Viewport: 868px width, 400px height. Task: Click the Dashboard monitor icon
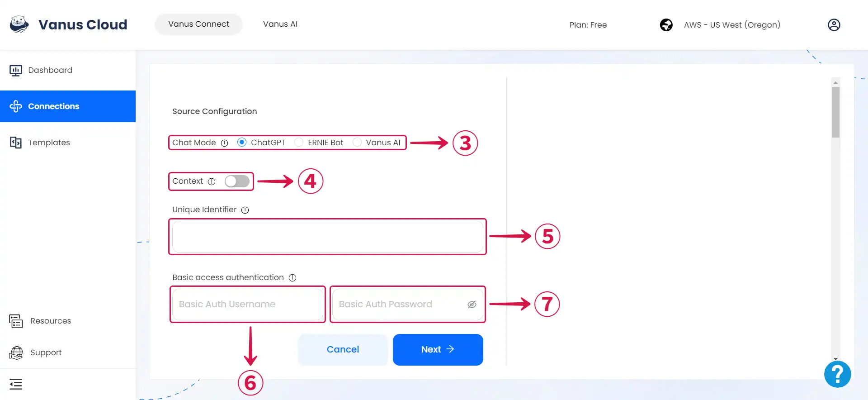click(16, 70)
